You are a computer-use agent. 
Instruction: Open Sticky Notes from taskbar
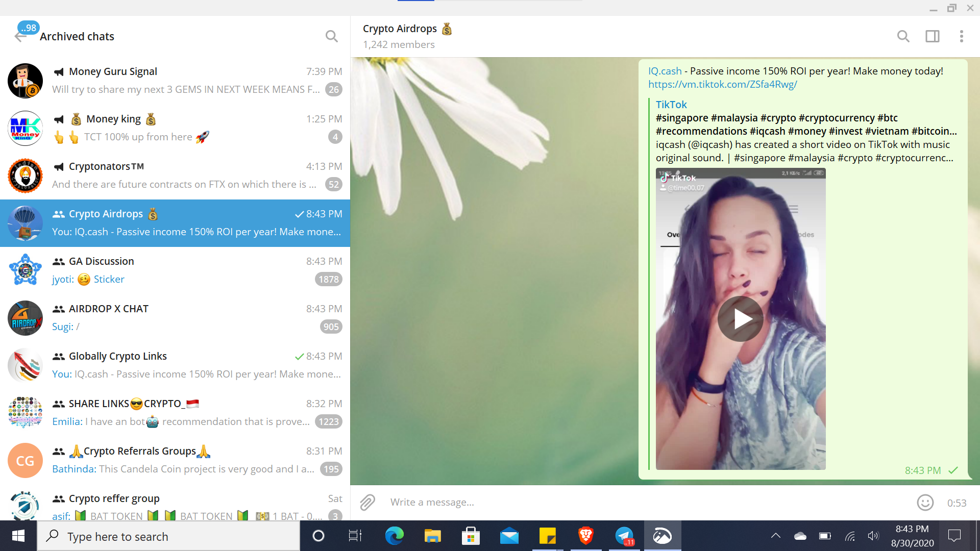547,536
